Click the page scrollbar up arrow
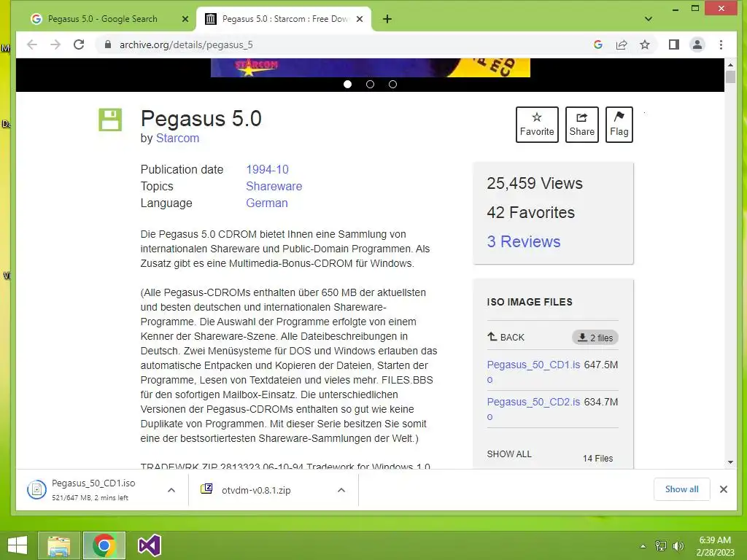Image resolution: width=747 pixels, height=560 pixels. [x=730, y=64]
